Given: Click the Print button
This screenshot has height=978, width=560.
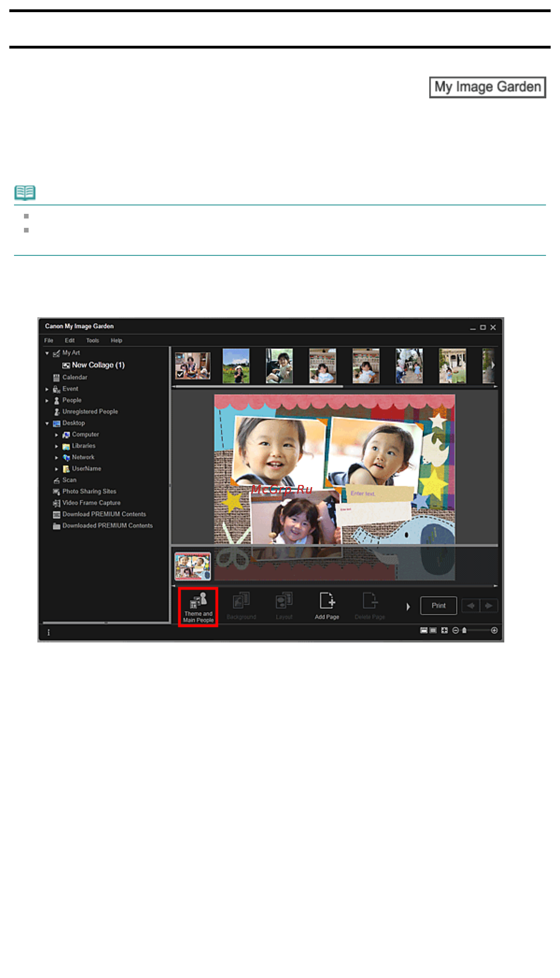Looking at the screenshot, I should tap(439, 605).
